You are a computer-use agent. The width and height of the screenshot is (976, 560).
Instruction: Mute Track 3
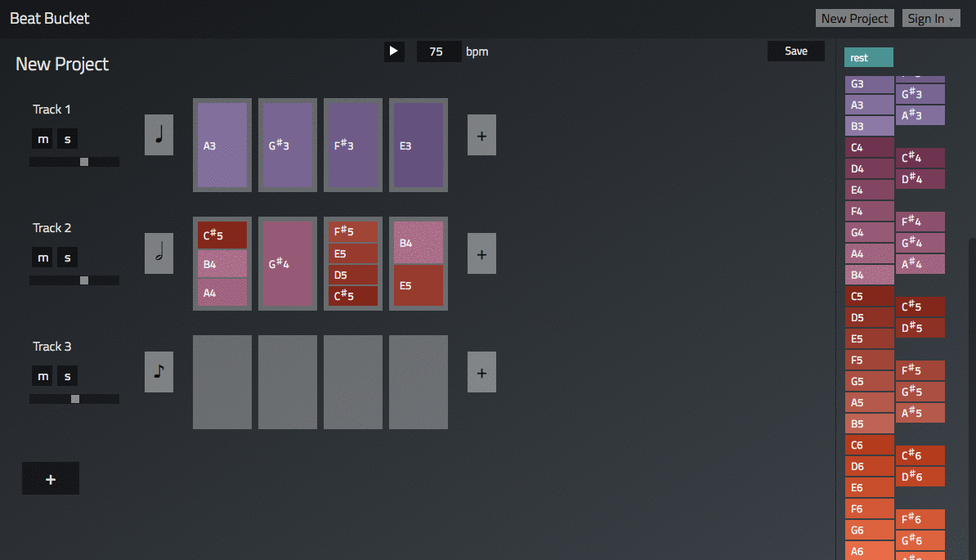[43, 376]
